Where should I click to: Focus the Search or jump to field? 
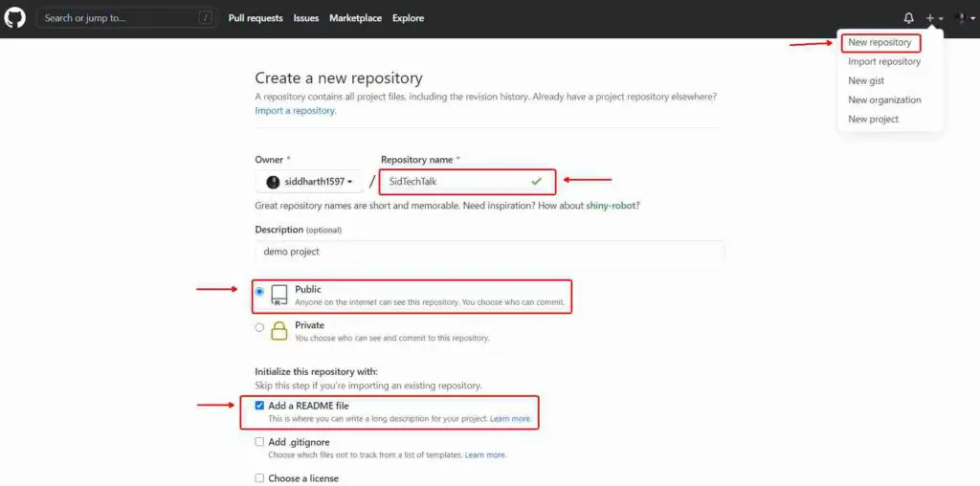127,18
